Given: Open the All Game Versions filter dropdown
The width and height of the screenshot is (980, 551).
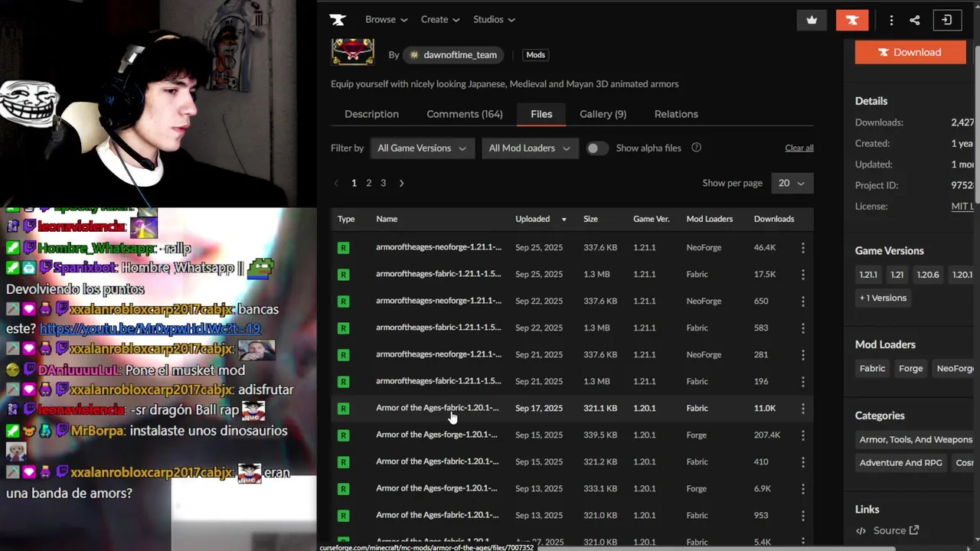Looking at the screenshot, I should (422, 148).
